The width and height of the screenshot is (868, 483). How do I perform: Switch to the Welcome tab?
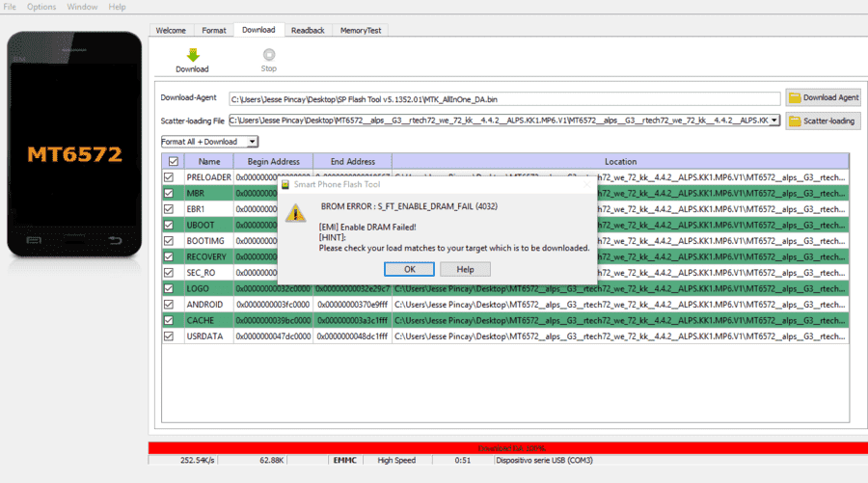click(171, 31)
